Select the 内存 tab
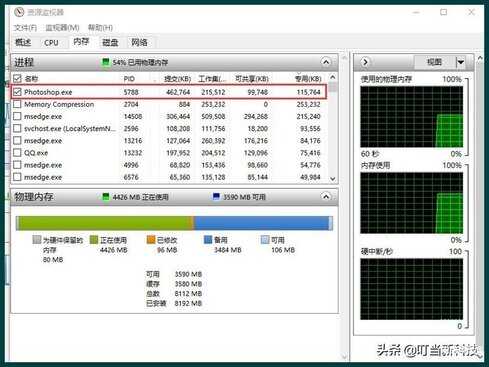The height and width of the screenshot is (367, 489). 81,42
